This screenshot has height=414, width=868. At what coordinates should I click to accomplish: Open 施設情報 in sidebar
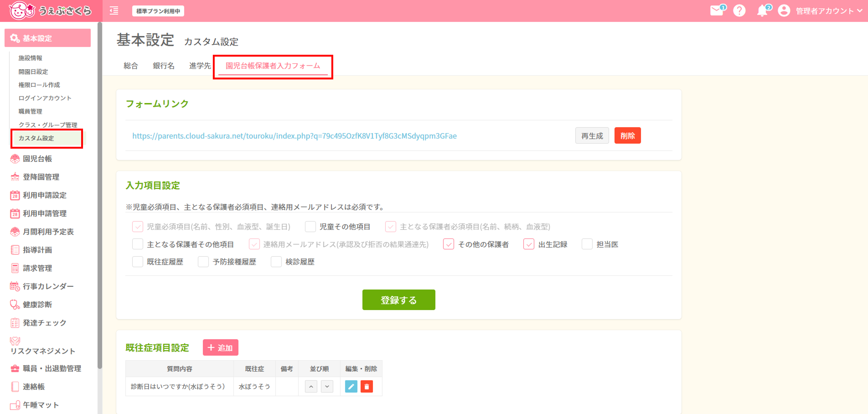coord(30,58)
